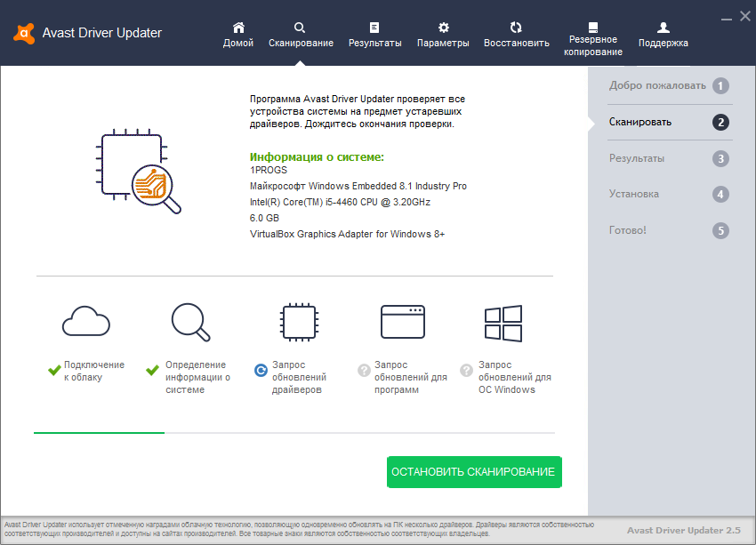Image resolution: width=756 pixels, height=545 pixels.
Task: Click step number 4 badge
Action: pos(720,194)
